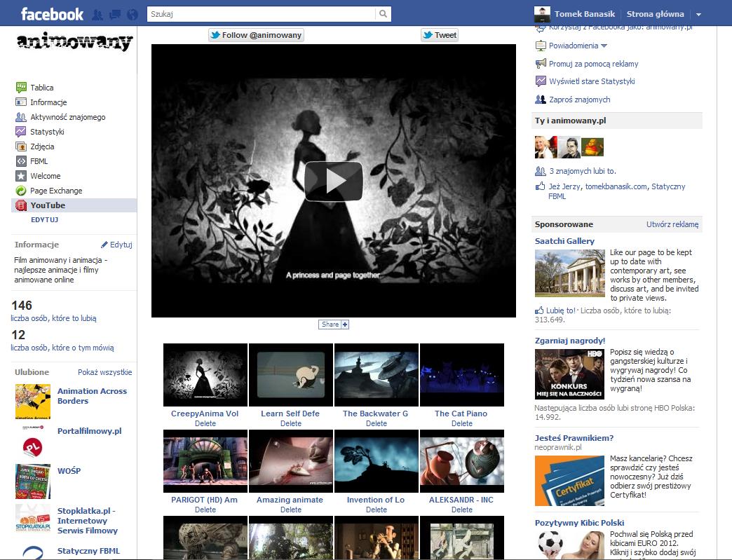732x560 pixels.
Task: Open PARIGOT (HD) Am video thumbnail
Action: point(205,461)
